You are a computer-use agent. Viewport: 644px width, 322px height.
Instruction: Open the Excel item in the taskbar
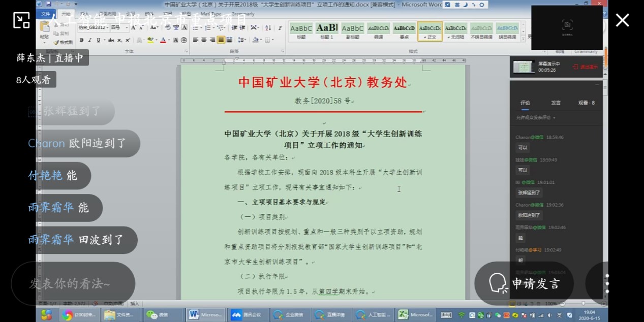click(x=416, y=315)
